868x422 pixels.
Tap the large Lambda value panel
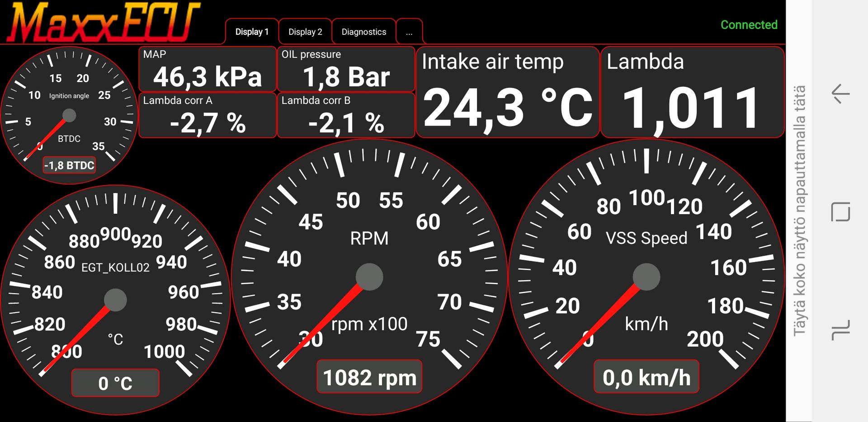pos(692,92)
